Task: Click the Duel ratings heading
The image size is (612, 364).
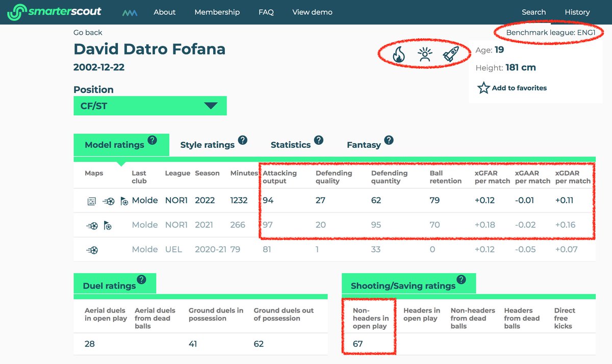Action: (109, 286)
